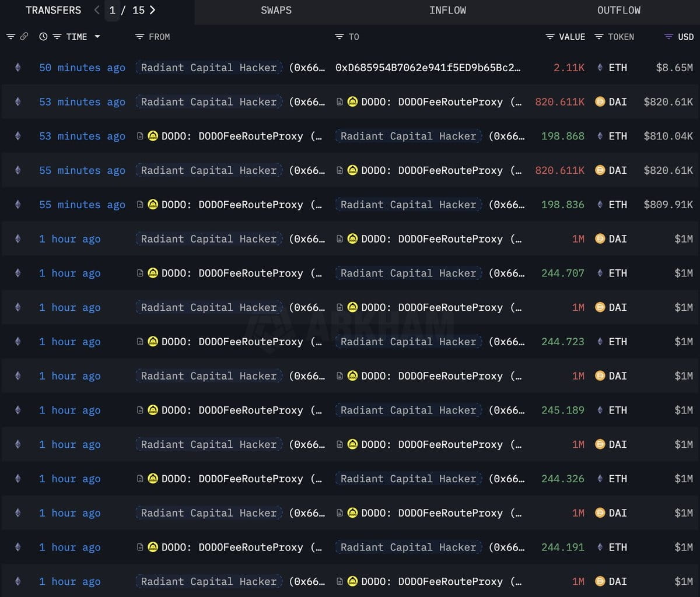This screenshot has width=700, height=597.
Task: Click the chain link filter icon in the header
Action: (x=24, y=37)
